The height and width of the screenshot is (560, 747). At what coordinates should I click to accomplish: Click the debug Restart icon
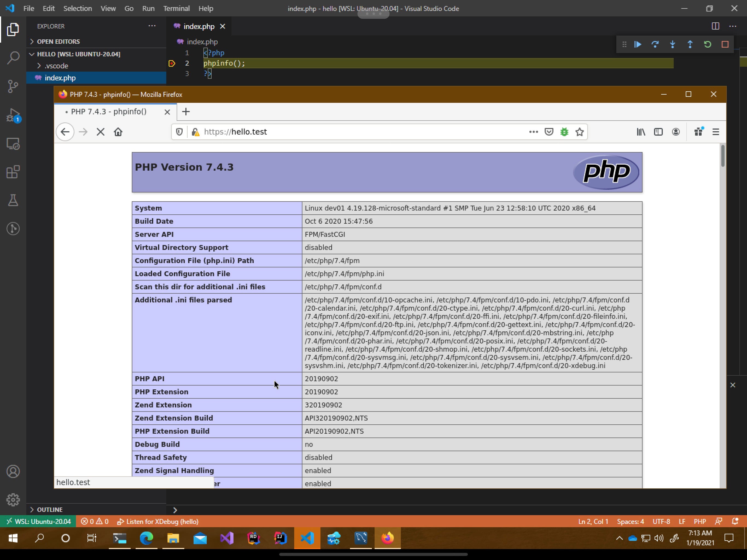(x=707, y=45)
